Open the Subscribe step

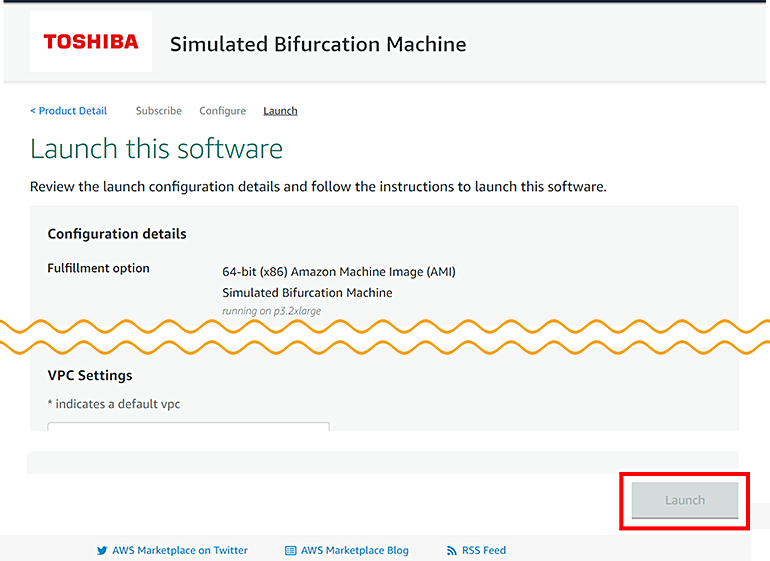tap(159, 111)
